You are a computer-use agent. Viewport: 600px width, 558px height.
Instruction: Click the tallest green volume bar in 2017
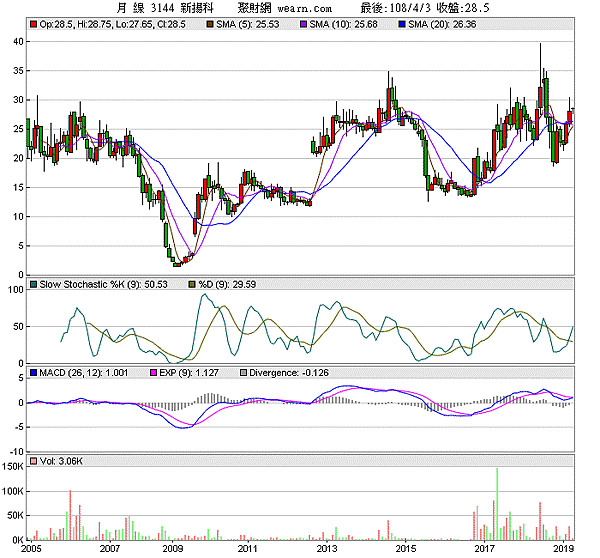[x=497, y=504]
